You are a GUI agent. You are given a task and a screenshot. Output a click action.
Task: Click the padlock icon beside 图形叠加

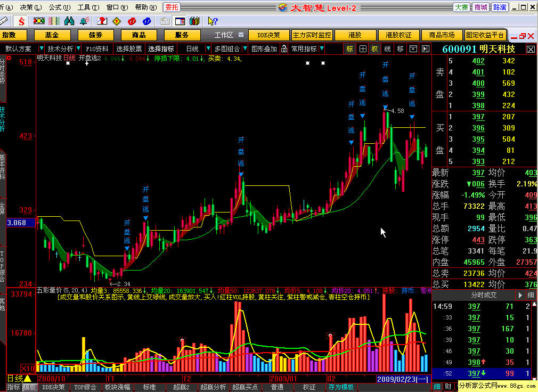[x=284, y=48]
